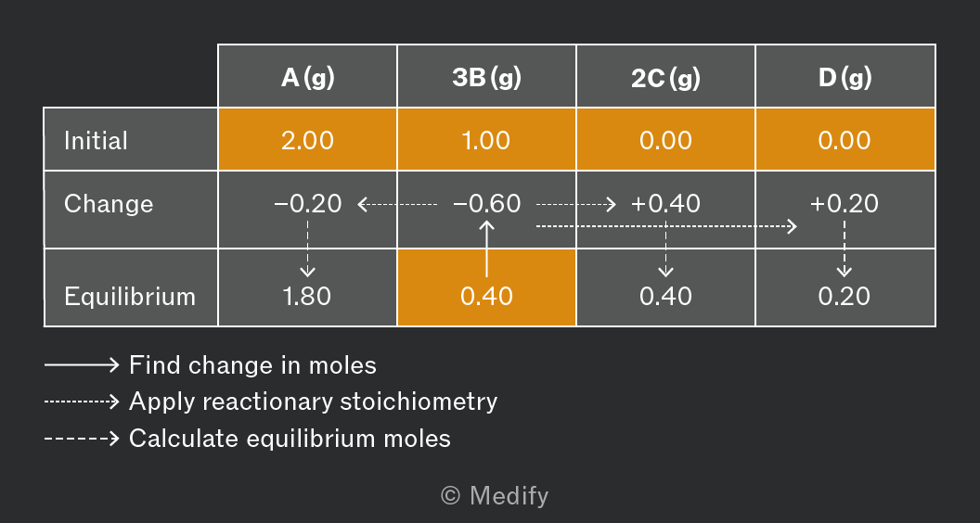Screen dimensions: 980x523
Task: Select the orange 0.40 equilibrium cell
Action: click(x=486, y=287)
